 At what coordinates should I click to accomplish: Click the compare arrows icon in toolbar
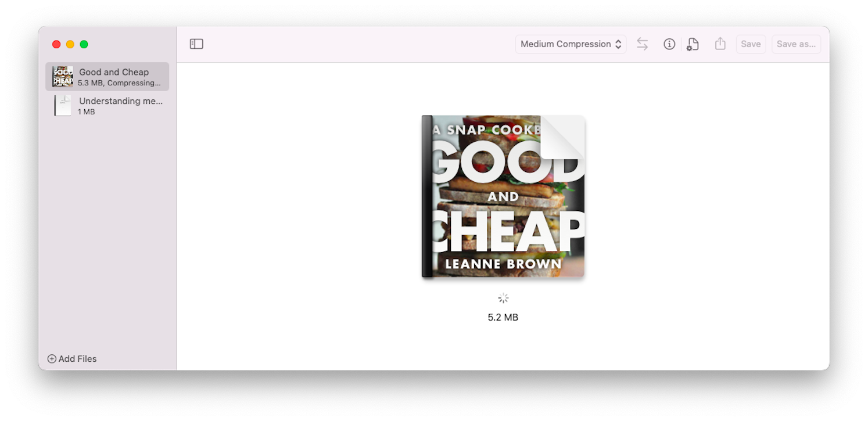point(642,44)
